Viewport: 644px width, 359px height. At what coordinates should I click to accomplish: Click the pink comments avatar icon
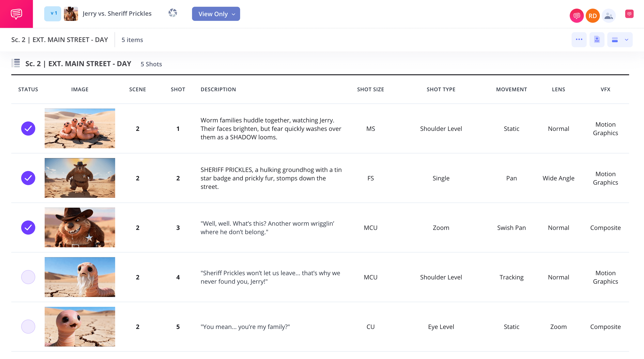(x=576, y=16)
